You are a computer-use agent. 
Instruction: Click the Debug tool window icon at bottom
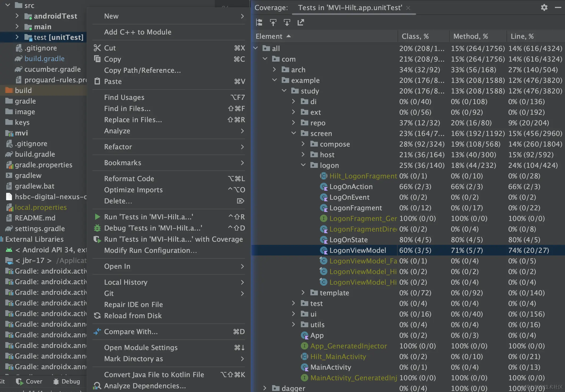pos(56,382)
